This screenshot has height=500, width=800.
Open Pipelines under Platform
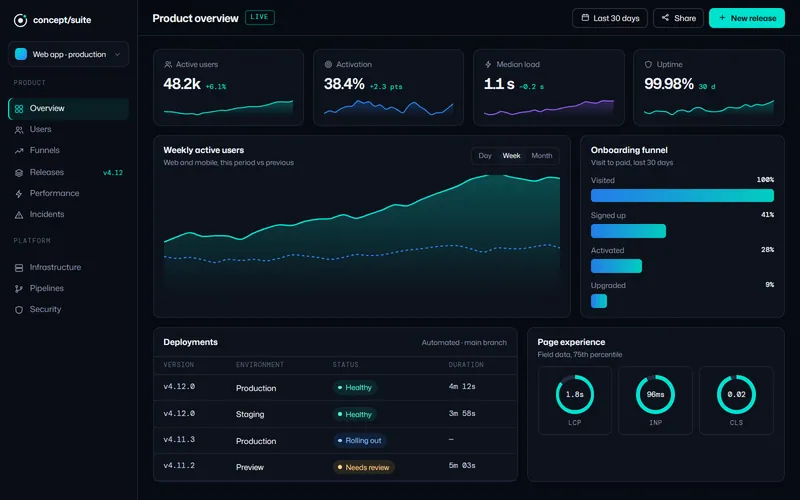coord(68,288)
